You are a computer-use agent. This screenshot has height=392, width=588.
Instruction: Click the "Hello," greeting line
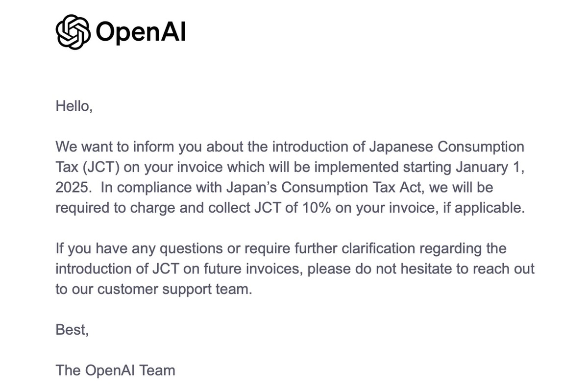(74, 106)
